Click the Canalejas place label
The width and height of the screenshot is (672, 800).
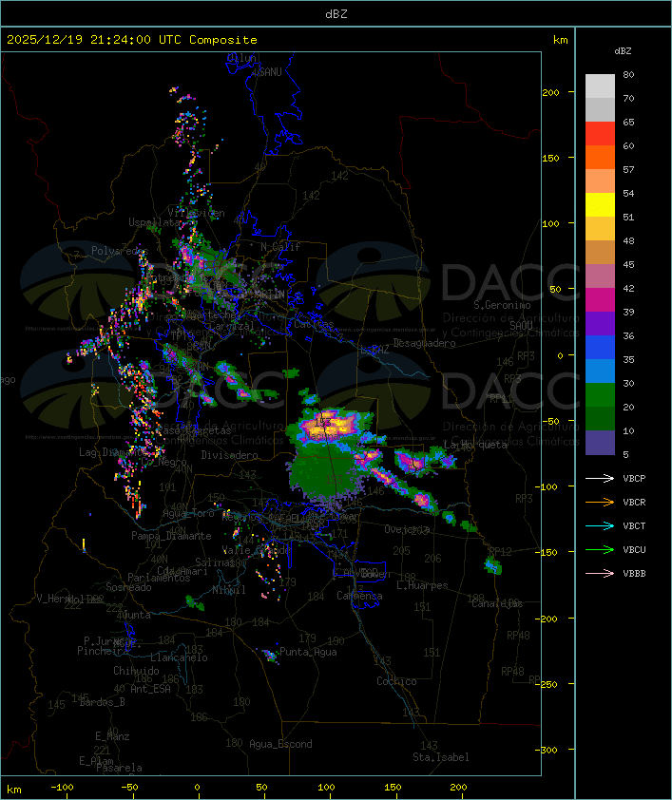[497, 603]
